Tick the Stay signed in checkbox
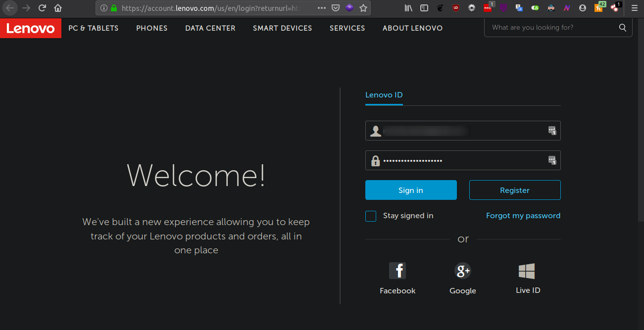This screenshot has height=330, width=644. click(371, 216)
